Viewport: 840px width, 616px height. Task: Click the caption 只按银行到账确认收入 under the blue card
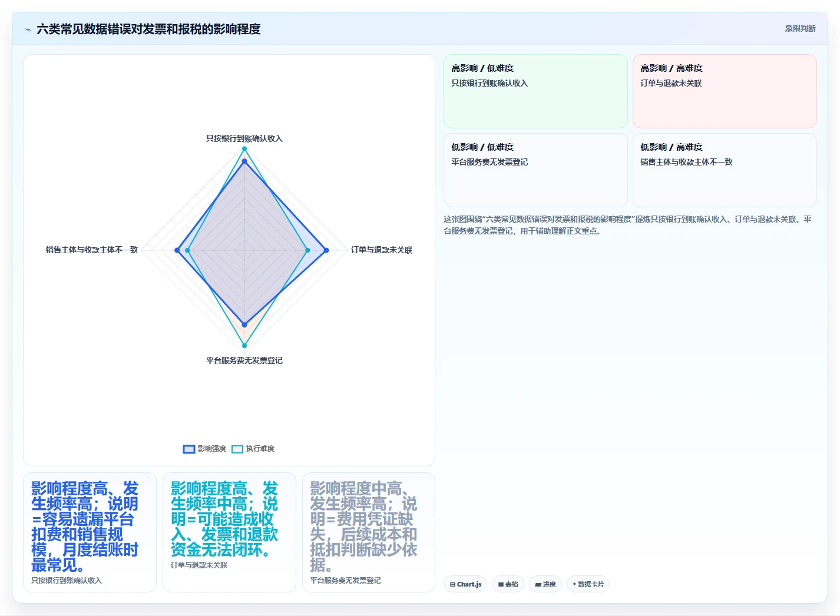[67, 581]
